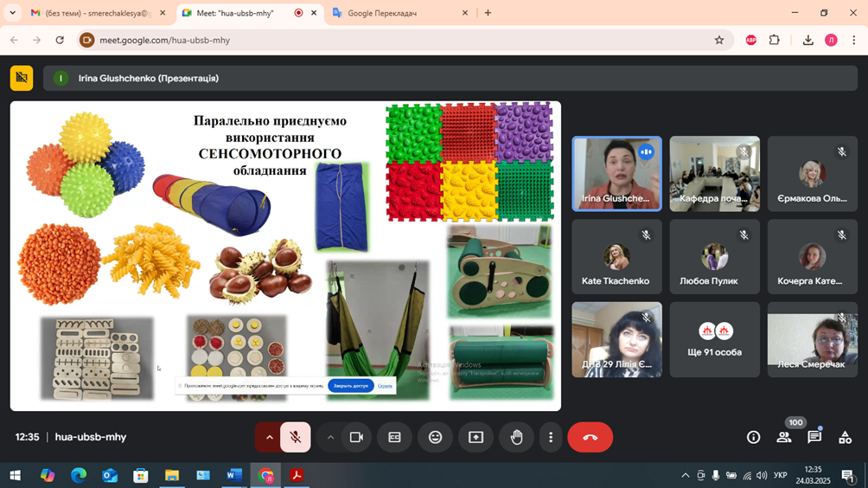Open more options three-dot menu
The height and width of the screenshot is (488, 868).
tap(551, 438)
